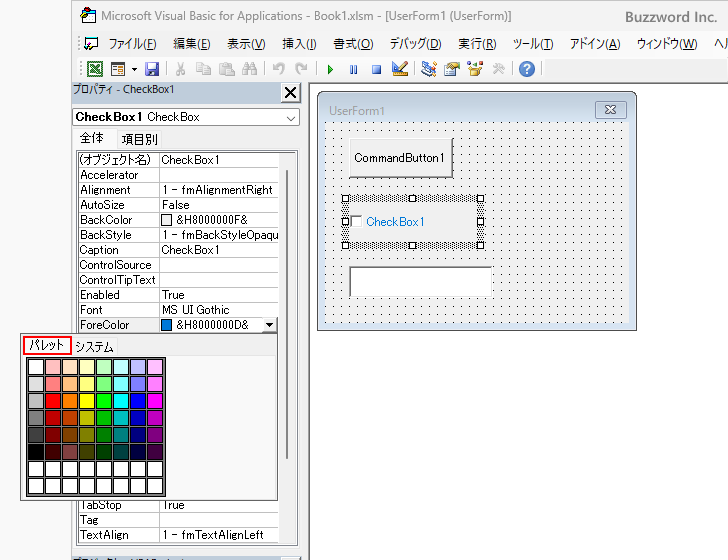Open the Toolbox icon
728x560 pixels.
pos(498,69)
